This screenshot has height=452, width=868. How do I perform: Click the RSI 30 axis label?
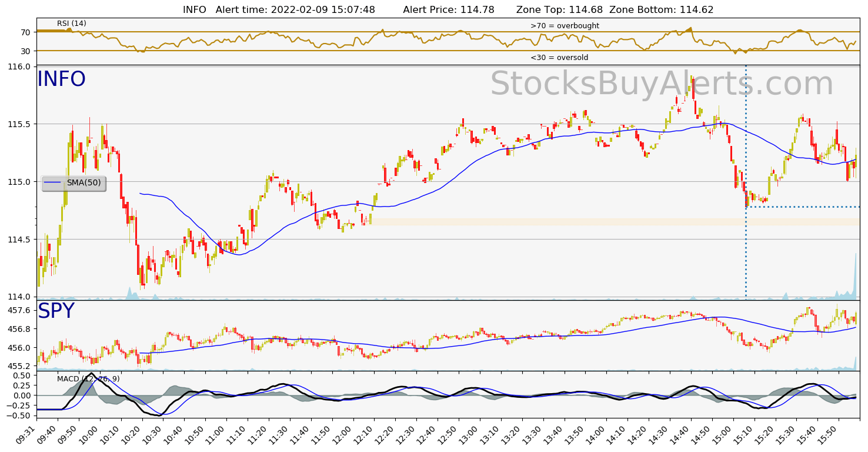coord(25,51)
